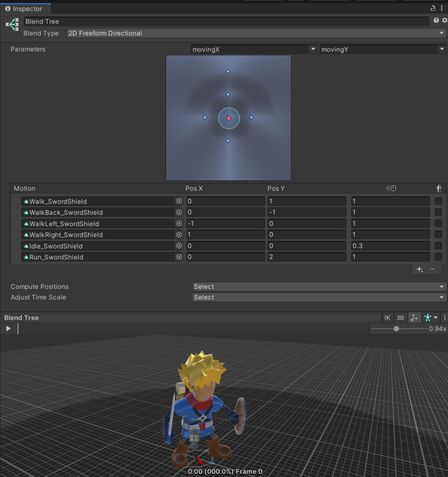Open the object picker for Walk_SwordShield
The width and height of the screenshot is (448, 477).
tap(179, 201)
